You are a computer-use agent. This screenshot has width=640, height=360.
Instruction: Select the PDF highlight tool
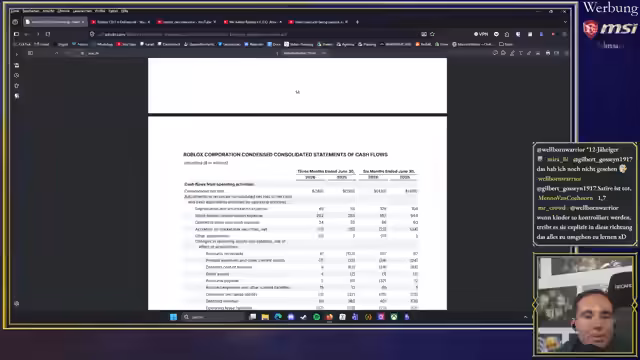point(512,53)
